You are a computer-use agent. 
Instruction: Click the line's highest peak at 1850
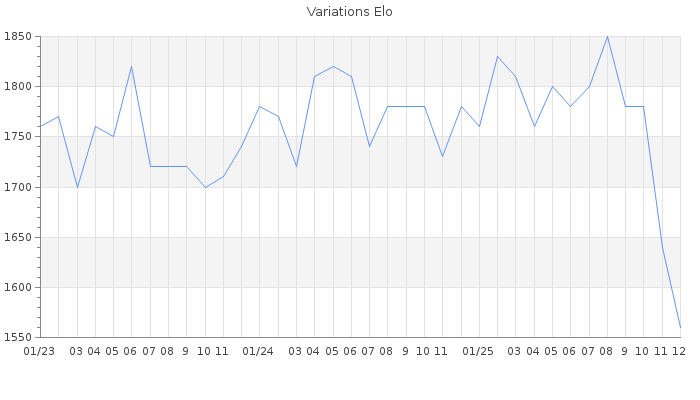click(607, 37)
